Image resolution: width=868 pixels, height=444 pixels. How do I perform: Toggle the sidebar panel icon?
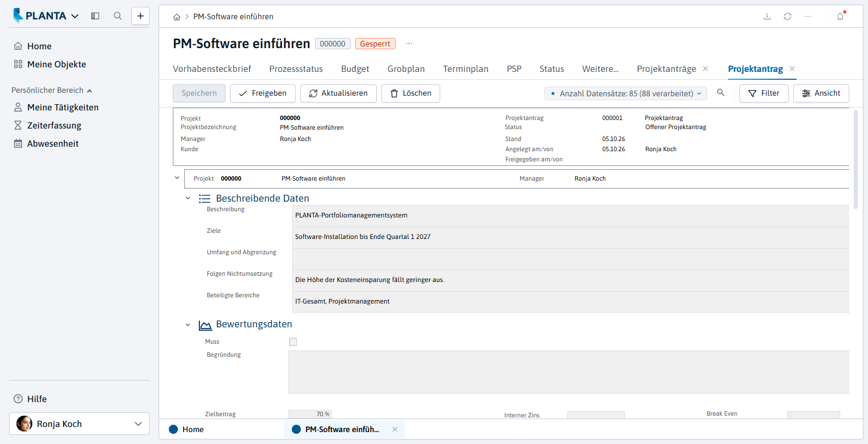[95, 16]
